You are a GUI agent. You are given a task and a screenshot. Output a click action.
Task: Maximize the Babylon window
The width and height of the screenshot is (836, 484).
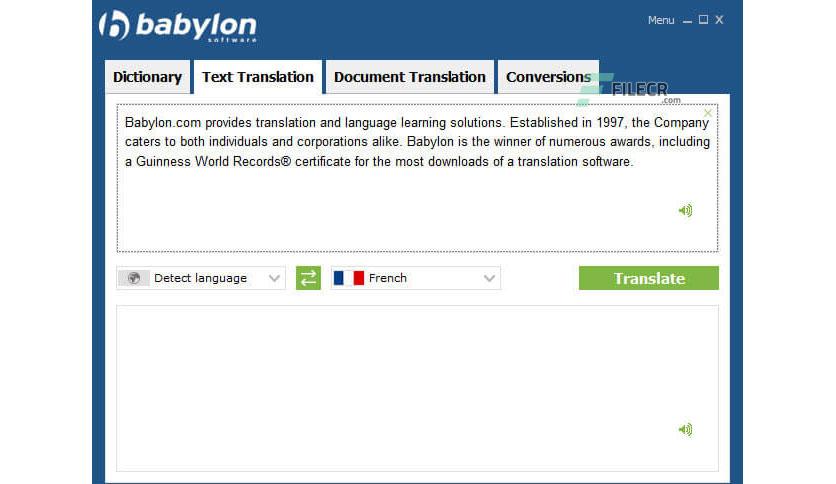[x=703, y=20]
